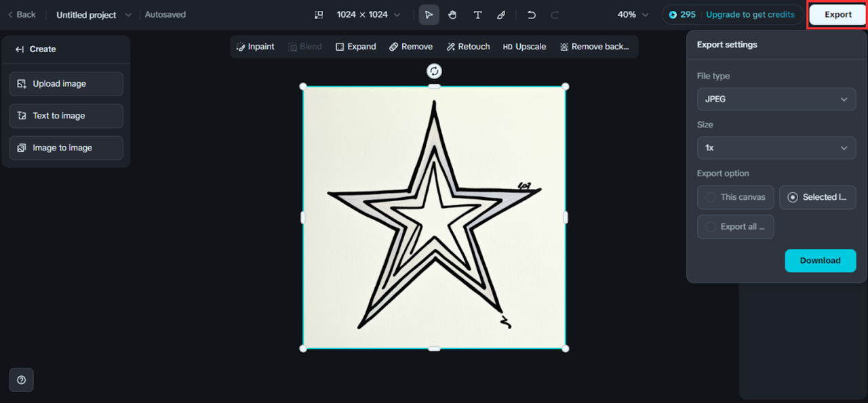Image resolution: width=868 pixels, height=403 pixels.
Task: Undo the last action
Action: [532, 14]
